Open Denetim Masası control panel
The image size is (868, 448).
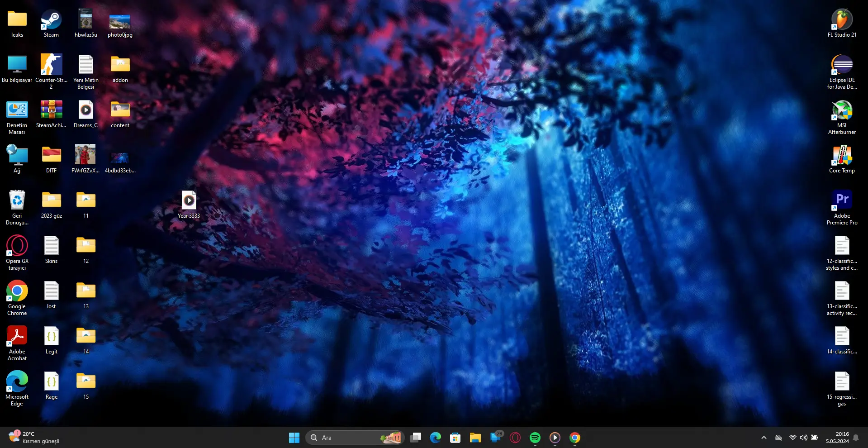pyautogui.click(x=17, y=117)
